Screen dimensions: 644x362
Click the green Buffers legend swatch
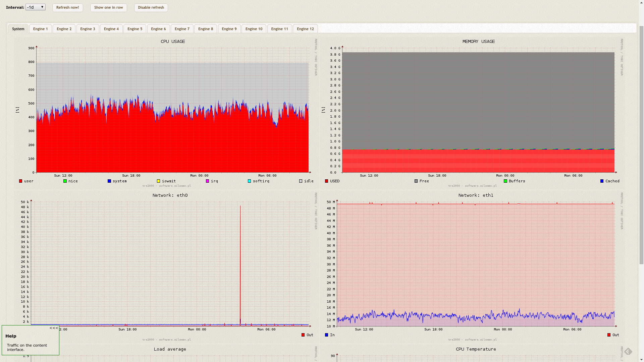point(505,181)
